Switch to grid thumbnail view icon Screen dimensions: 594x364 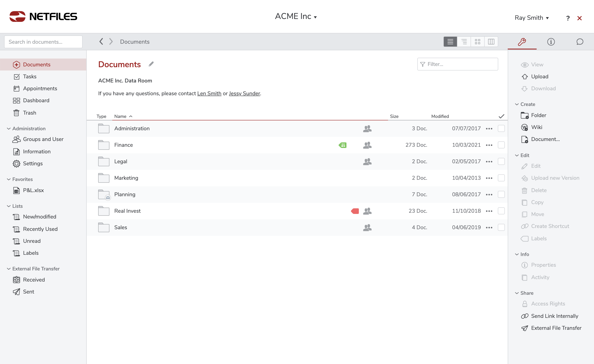(477, 42)
